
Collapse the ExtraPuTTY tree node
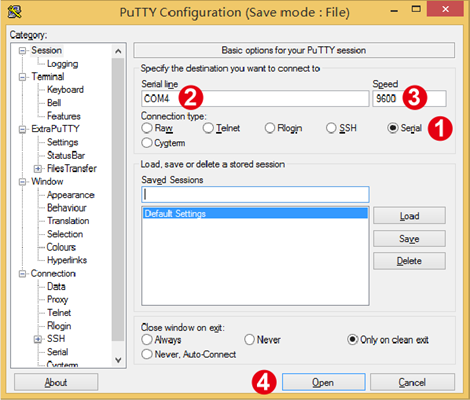[22, 129]
